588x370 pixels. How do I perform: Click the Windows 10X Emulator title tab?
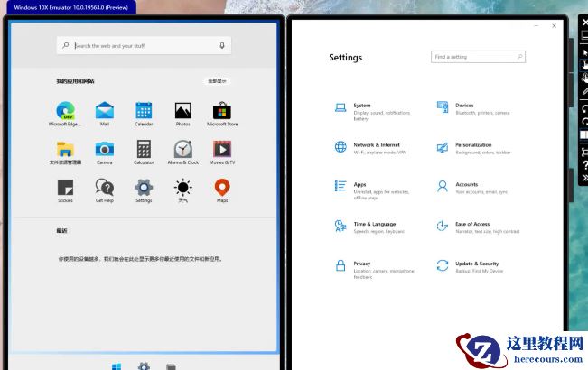coord(71,7)
